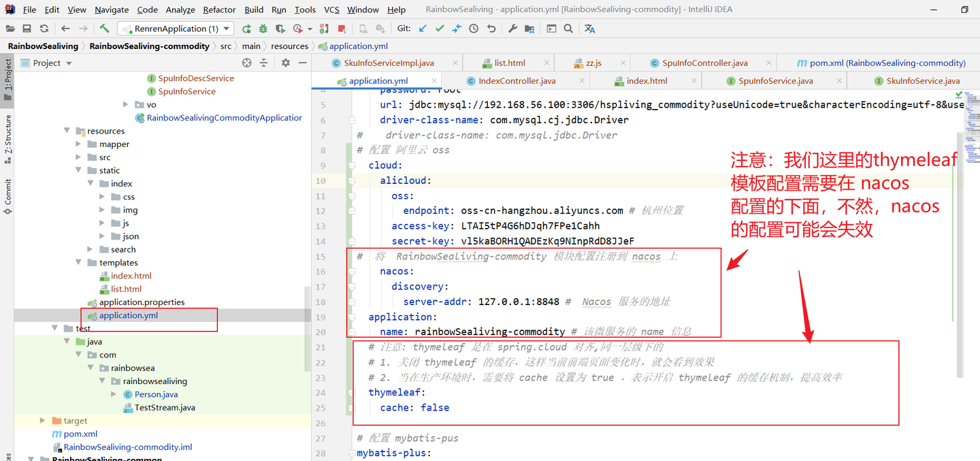Open IDE Settings via the wrench icon
The image size is (980, 461).
[x=512, y=28]
